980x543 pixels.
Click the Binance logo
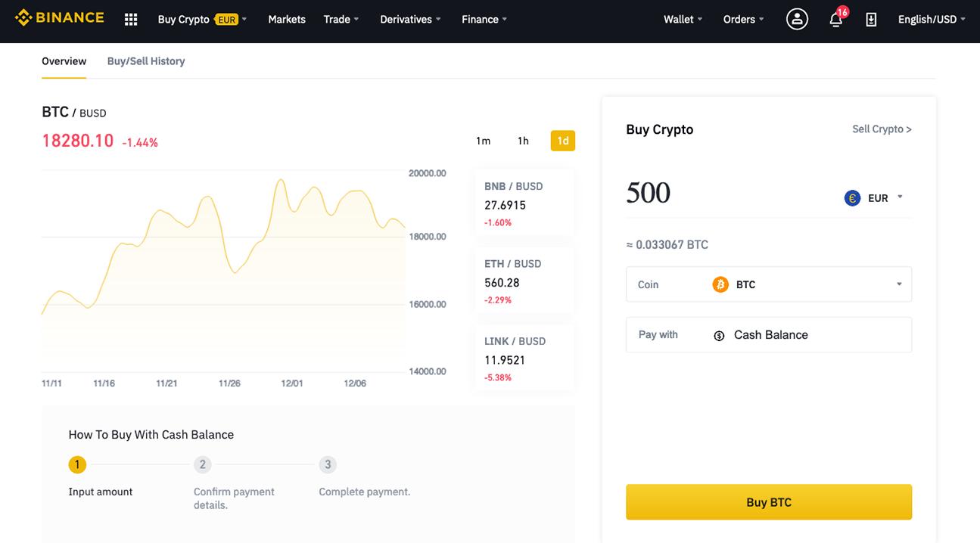[x=59, y=17]
